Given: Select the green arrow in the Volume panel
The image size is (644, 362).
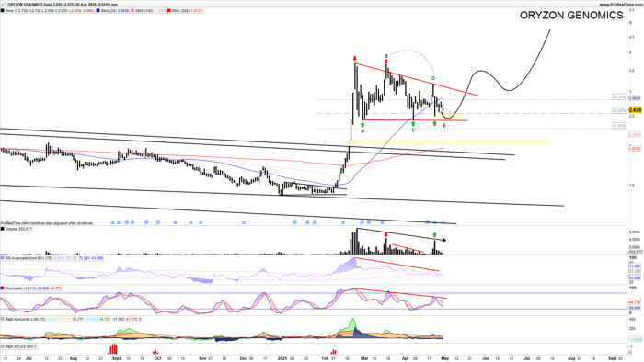Looking at the screenshot, I should point(435,235).
